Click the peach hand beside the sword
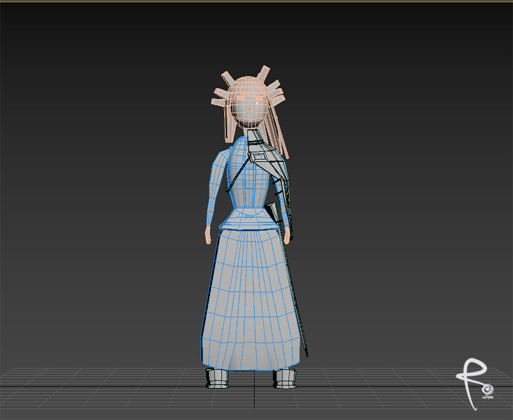The height and width of the screenshot is (420, 513). (x=287, y=233)
